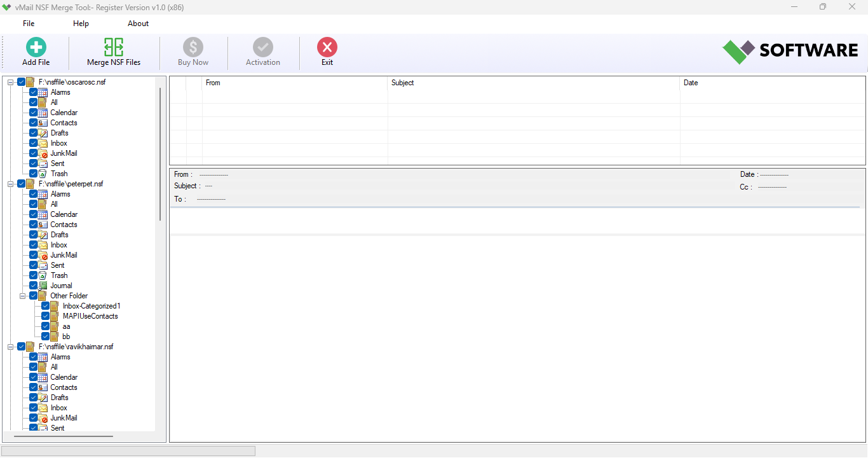Select All folder icon under peterpet.nsf

pos(43,204)
